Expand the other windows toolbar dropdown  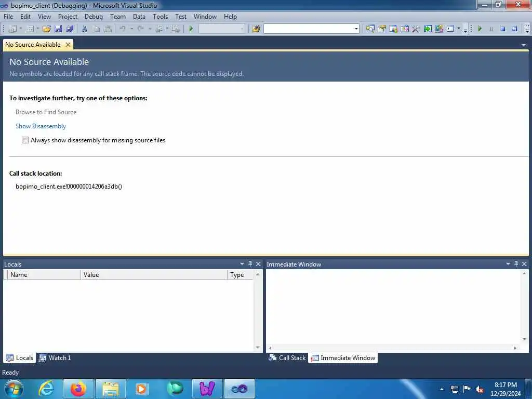click(x=459, y=29)
